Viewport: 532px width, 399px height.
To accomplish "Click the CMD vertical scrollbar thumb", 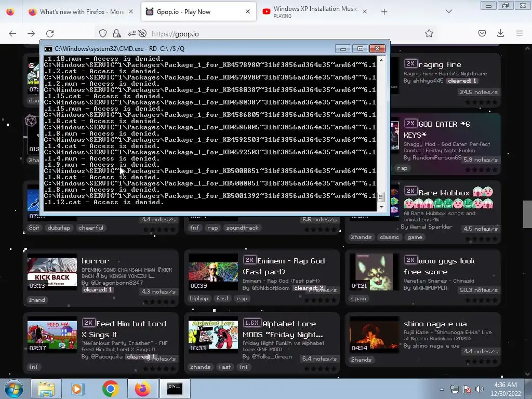I will 381,196.
